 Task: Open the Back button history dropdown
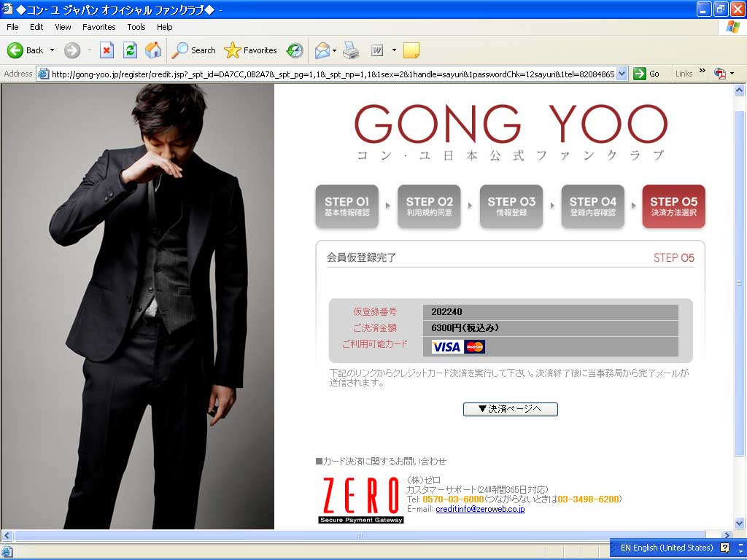[x=52, y=50]
